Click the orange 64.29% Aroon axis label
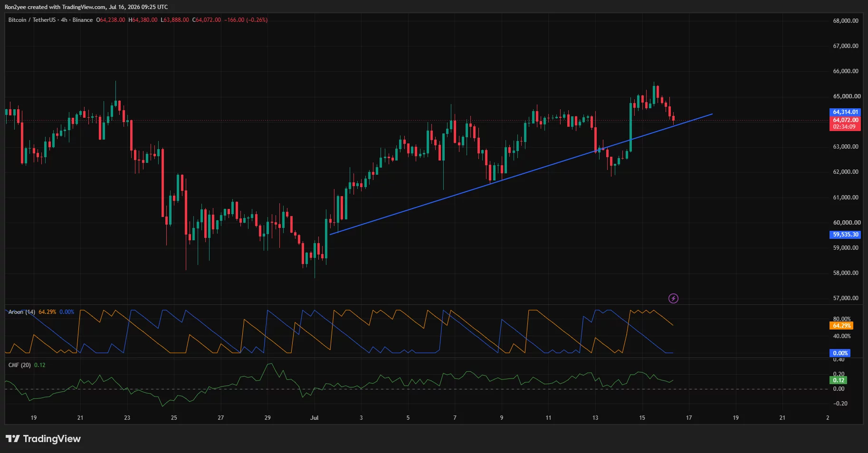868x453 pixels. click(x=841, y=326)
